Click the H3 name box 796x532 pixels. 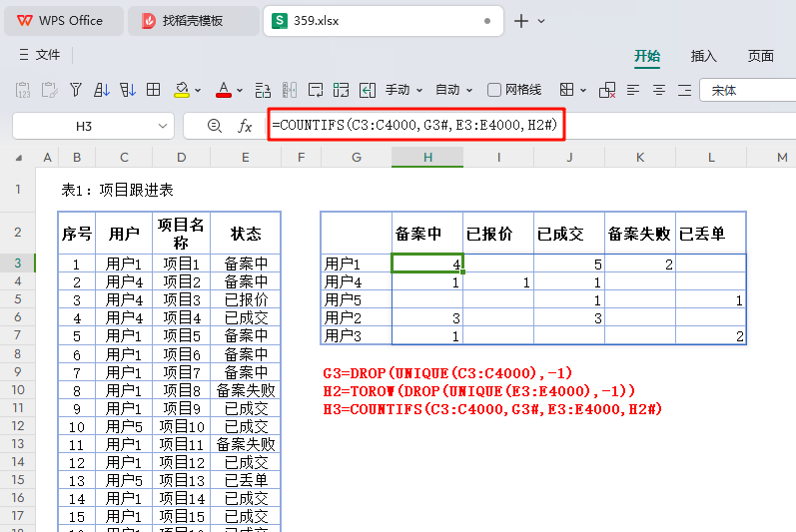pyautogui.click(x=84, y=126)
